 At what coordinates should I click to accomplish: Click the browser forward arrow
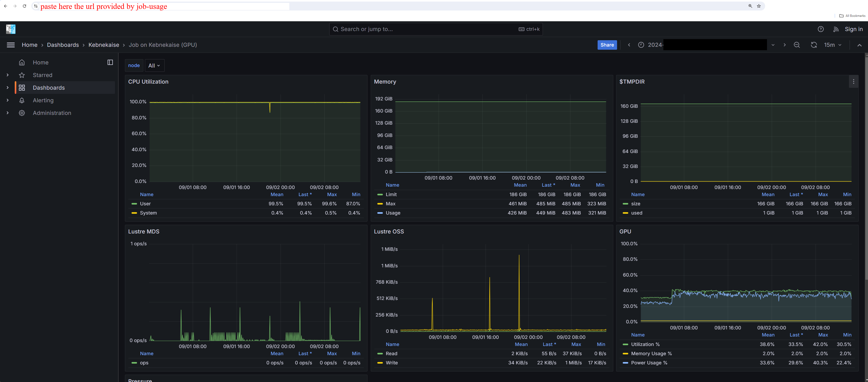coord(15,6)
